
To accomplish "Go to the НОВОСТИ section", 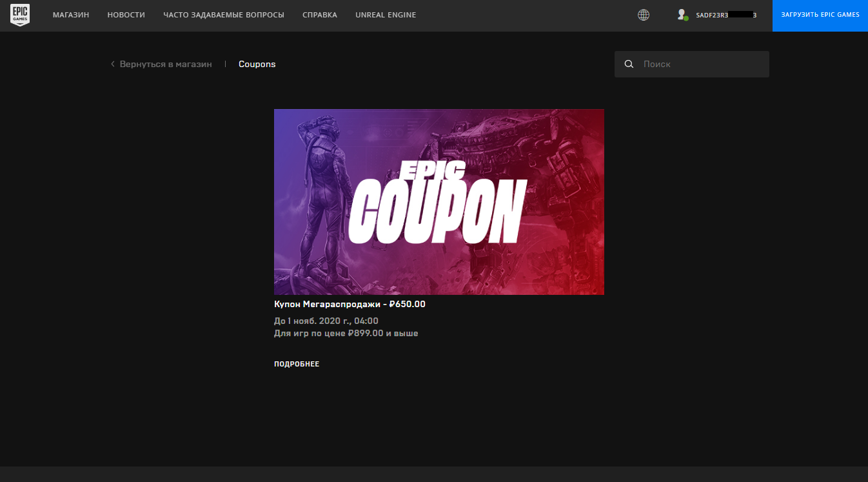I will [126, 15].
